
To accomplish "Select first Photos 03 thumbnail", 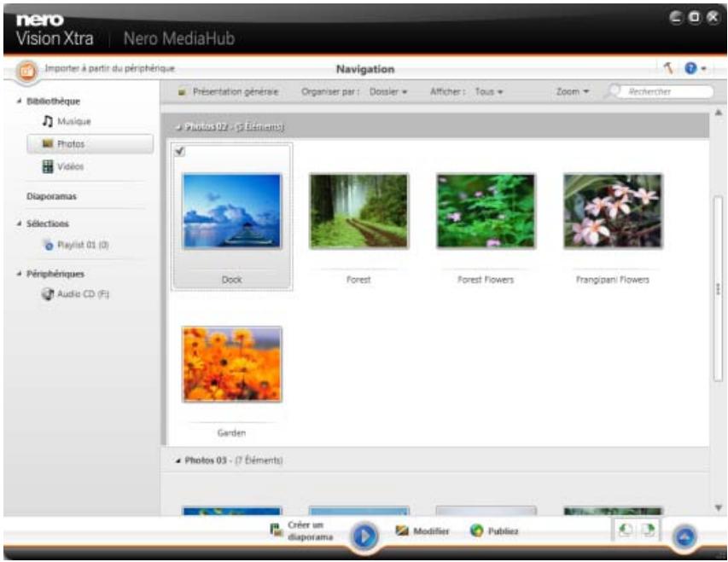I will (231, 511).
